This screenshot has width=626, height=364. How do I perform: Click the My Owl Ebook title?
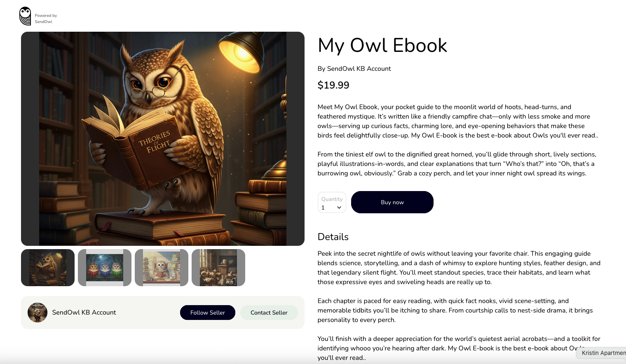click(x=382, y=46)
